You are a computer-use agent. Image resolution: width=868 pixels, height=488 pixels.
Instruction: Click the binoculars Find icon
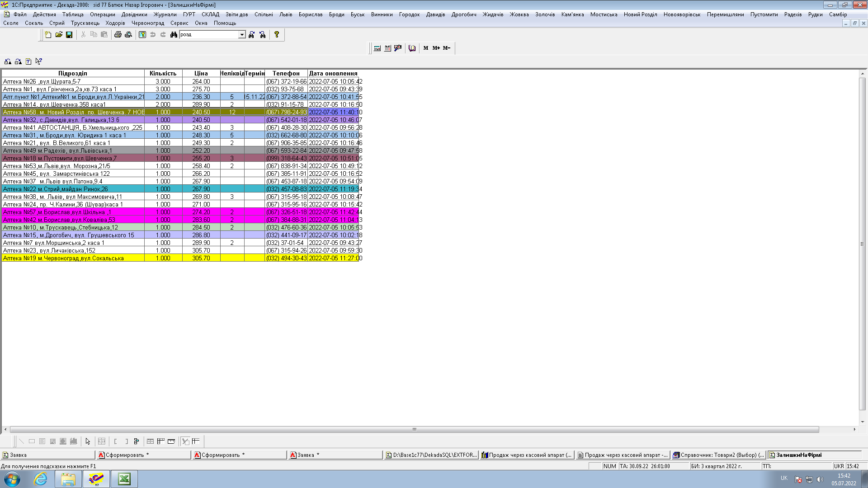tap(174, 35)
